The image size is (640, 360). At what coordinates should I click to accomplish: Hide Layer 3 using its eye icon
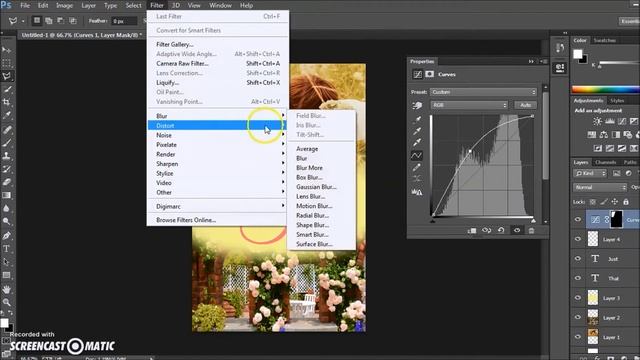pos(578,298)
